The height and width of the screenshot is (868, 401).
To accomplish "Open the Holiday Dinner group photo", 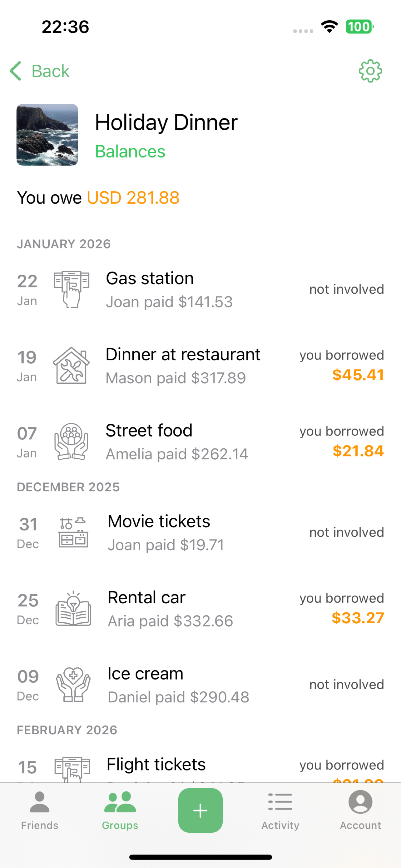I will [47, 135].
